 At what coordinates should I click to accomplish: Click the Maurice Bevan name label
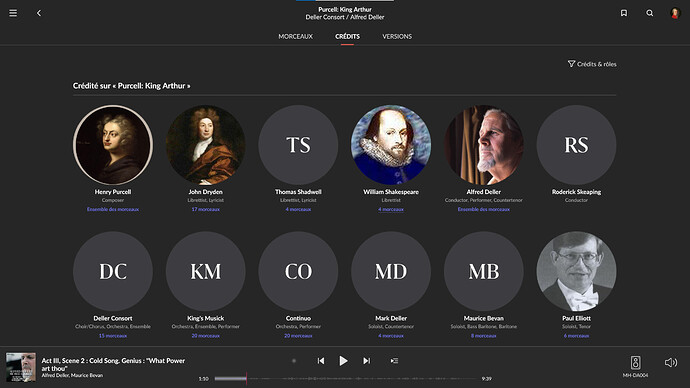(484, 318)
